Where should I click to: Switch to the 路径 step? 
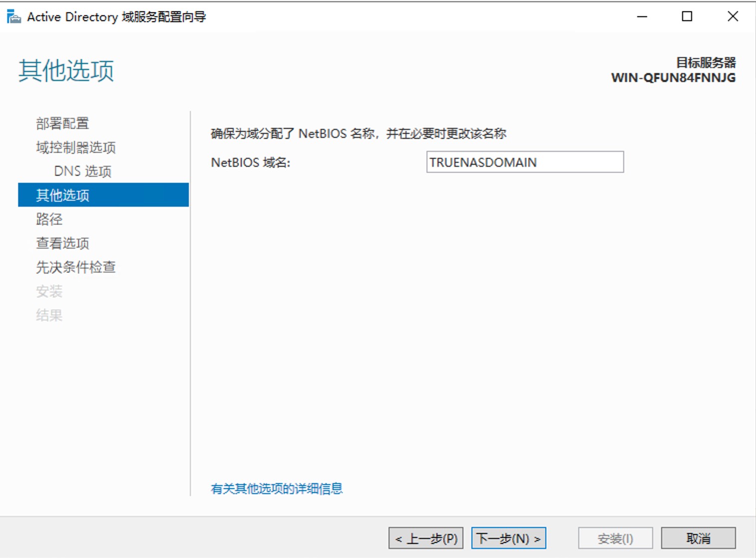pyautogui.click(x=49, y=219)
